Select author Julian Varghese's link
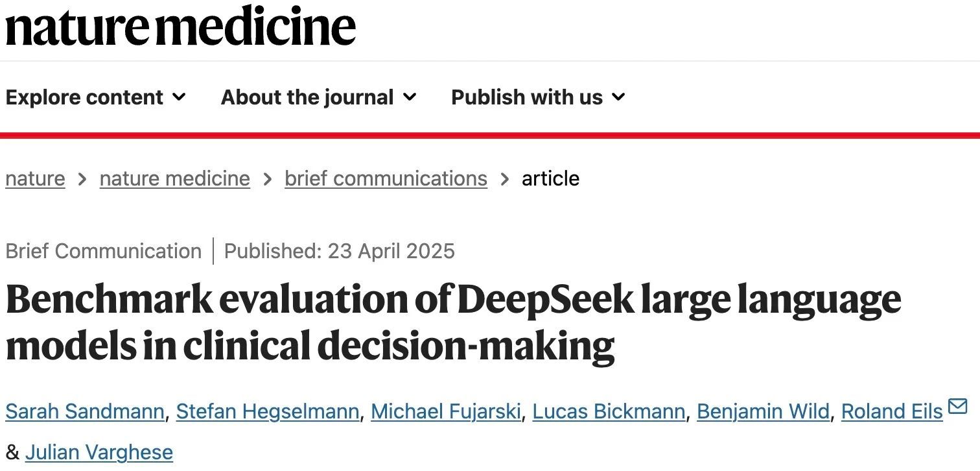The width and height of the screenshot is (980, 471). click(99, 452)
